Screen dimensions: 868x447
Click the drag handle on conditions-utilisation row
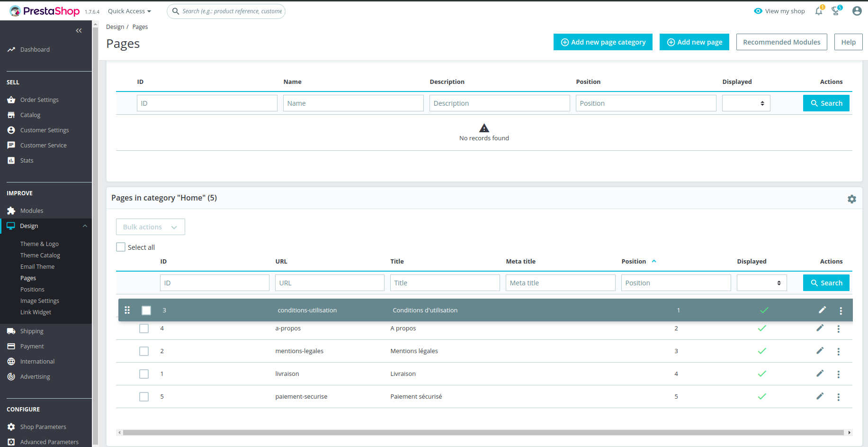tap(127, 310)
